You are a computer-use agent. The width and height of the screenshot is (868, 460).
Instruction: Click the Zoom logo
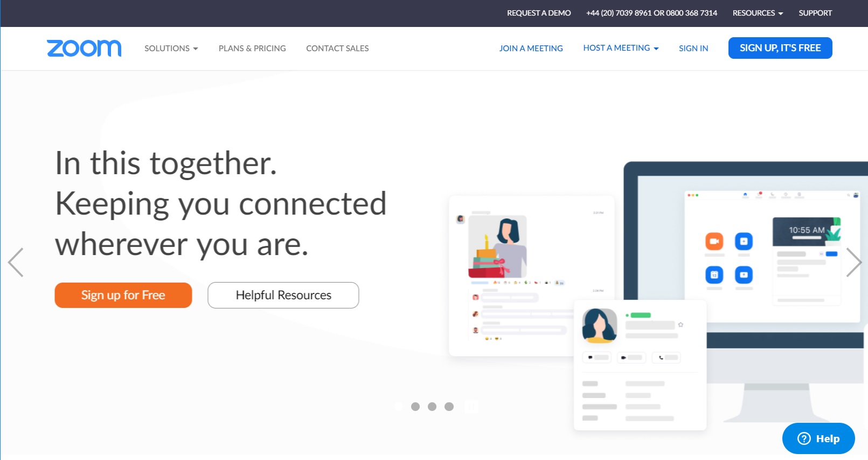[84, 48]
